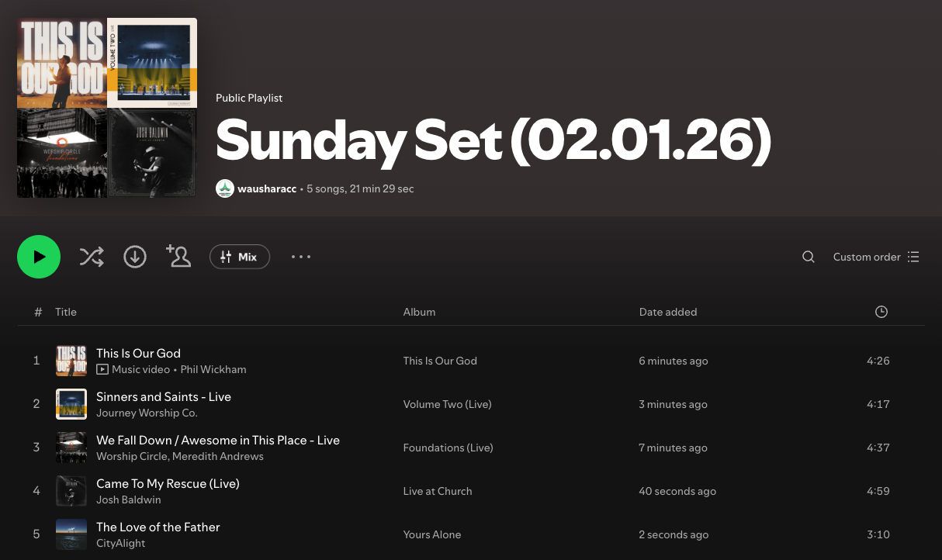This screenshot has height=560, width=942.
Task: Go to the Volume Two (Live) album
Action: (447, 404)
